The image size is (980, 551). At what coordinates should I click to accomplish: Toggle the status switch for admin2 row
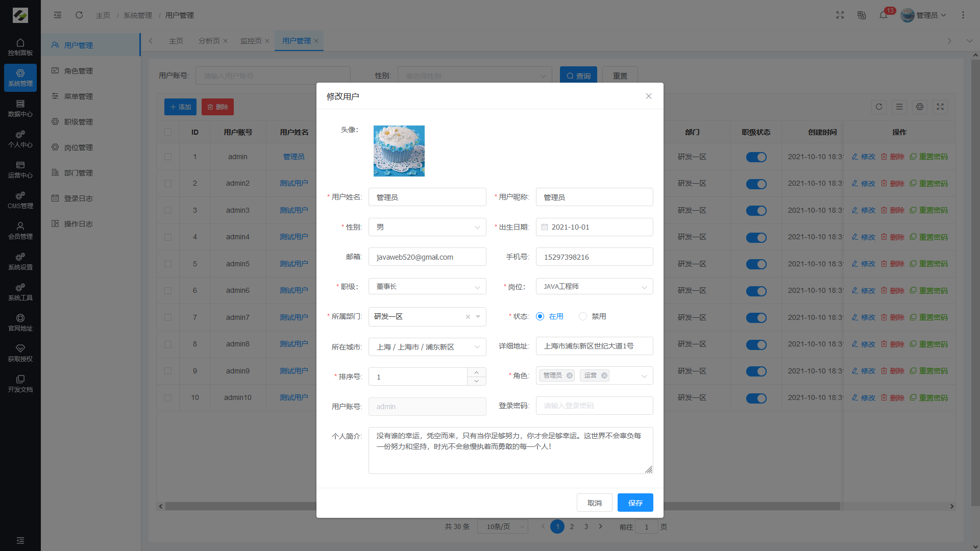point(756,184)
